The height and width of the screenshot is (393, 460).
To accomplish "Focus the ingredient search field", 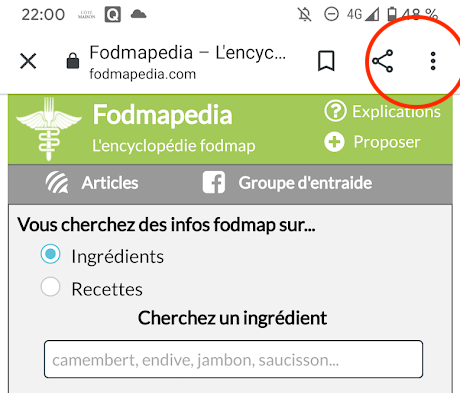I will tap(233, 359).
